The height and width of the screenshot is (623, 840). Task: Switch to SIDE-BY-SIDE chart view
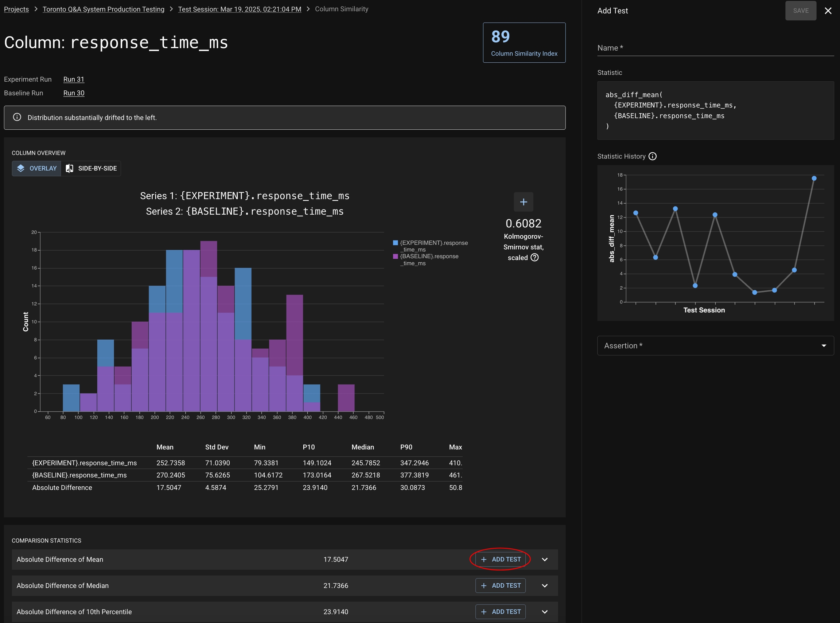(x=91, y=168)
